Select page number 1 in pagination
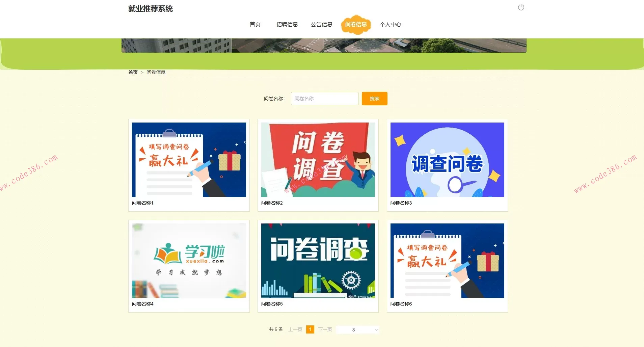 pos(310,329)
